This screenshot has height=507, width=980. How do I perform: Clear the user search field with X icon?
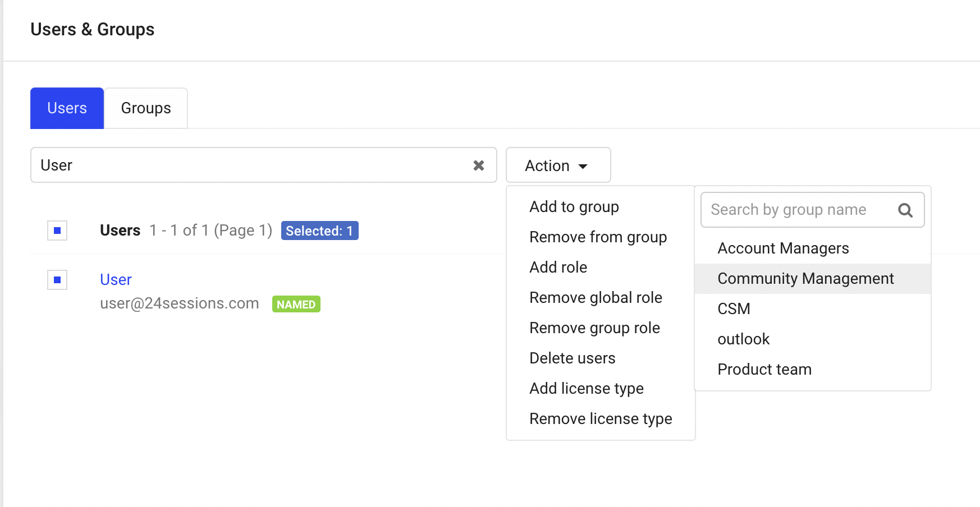pyautogui.click(x=478, y=165)
